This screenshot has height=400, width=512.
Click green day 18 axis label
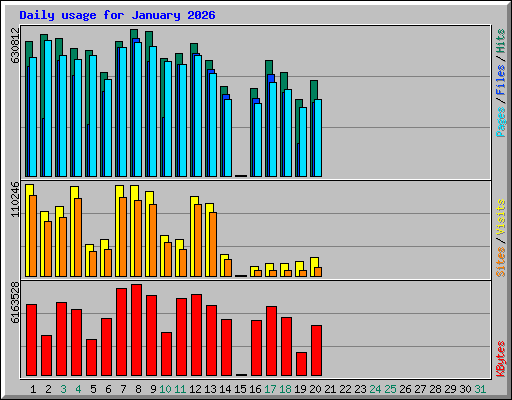285,389
